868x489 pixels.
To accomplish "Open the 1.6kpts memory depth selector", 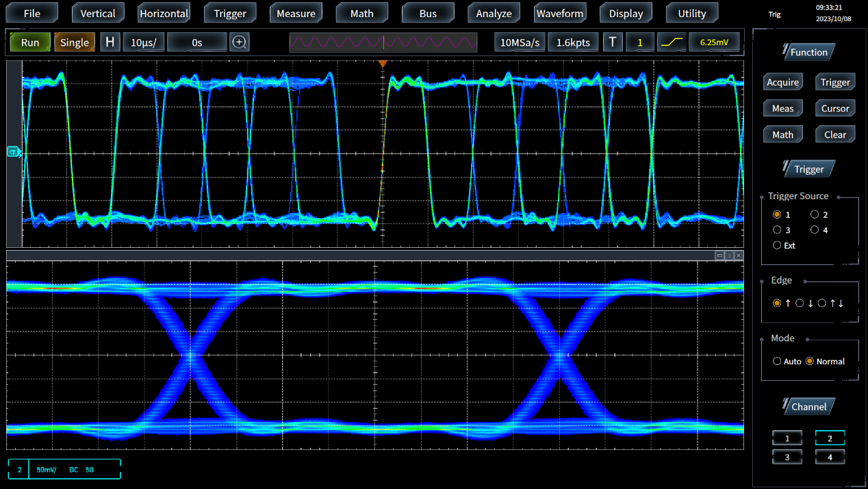I will tap(573, 42).
